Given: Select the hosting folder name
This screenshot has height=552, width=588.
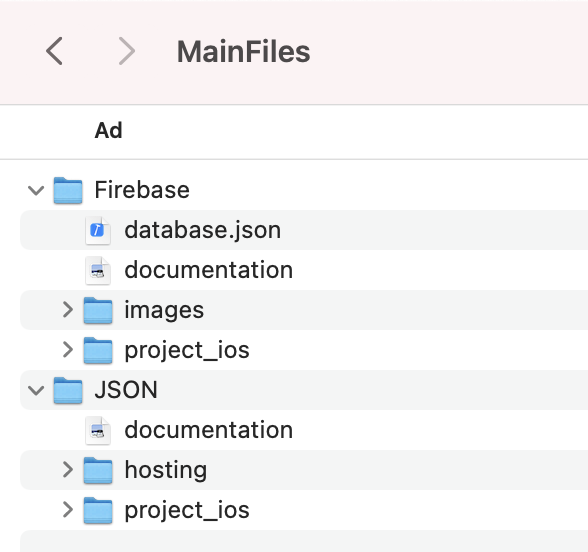Looking at the screenshot, I should [x=166, y=470].
